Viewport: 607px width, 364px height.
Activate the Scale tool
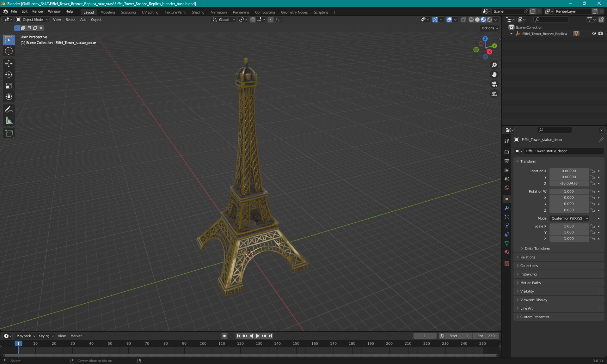9,86
